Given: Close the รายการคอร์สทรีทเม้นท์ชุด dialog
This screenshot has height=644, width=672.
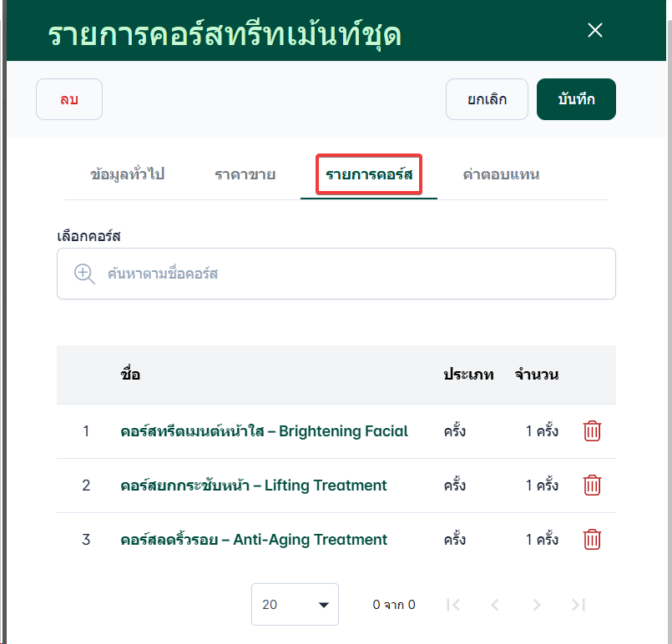Looking at the screenshot, I should point(595,31).
